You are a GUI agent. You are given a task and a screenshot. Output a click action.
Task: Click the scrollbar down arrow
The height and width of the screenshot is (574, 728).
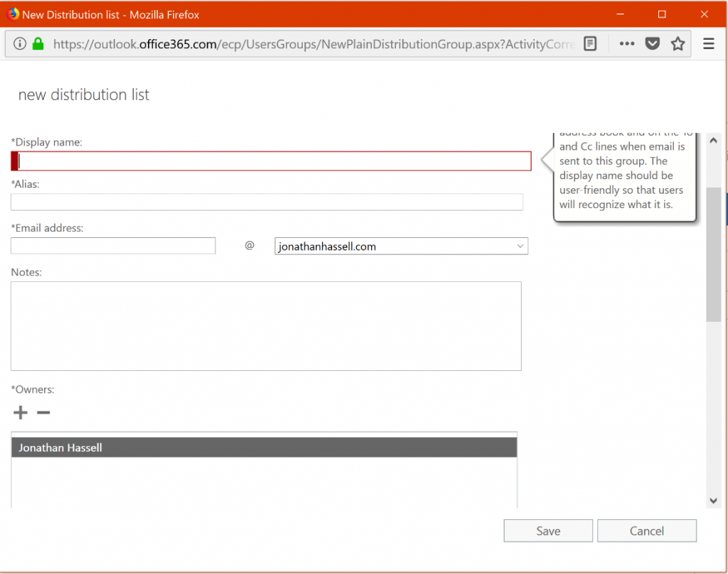coord(713,501)
